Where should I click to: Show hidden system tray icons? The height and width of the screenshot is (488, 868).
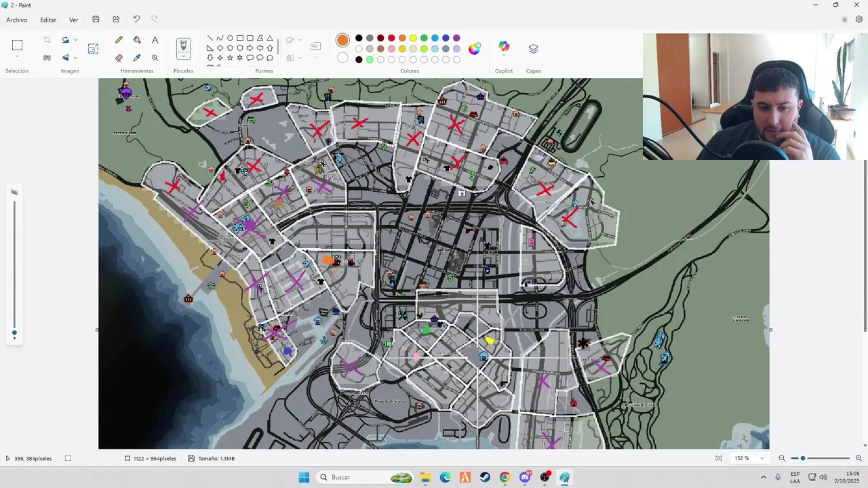point(763,477)
